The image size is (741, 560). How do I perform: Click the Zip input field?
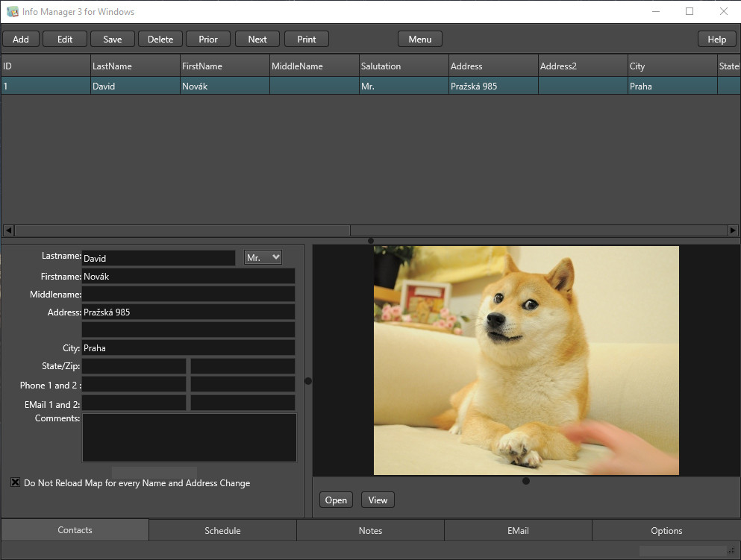point(243,366)
